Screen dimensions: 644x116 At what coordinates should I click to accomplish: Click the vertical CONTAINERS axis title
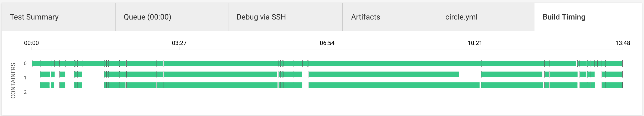click(13, 80)
